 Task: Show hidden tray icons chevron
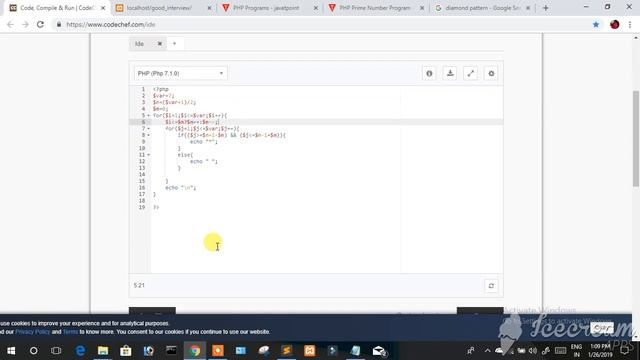pos(487,351)
